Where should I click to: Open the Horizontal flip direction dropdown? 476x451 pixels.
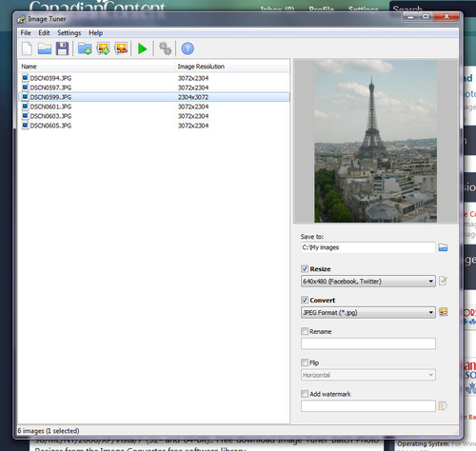368,375
